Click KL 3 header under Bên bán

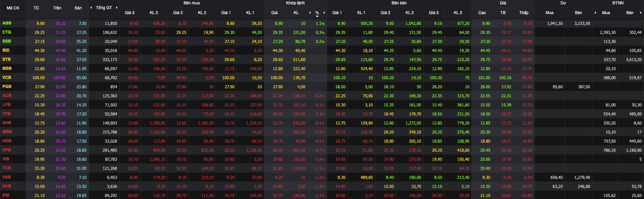[x=458, y=13]
